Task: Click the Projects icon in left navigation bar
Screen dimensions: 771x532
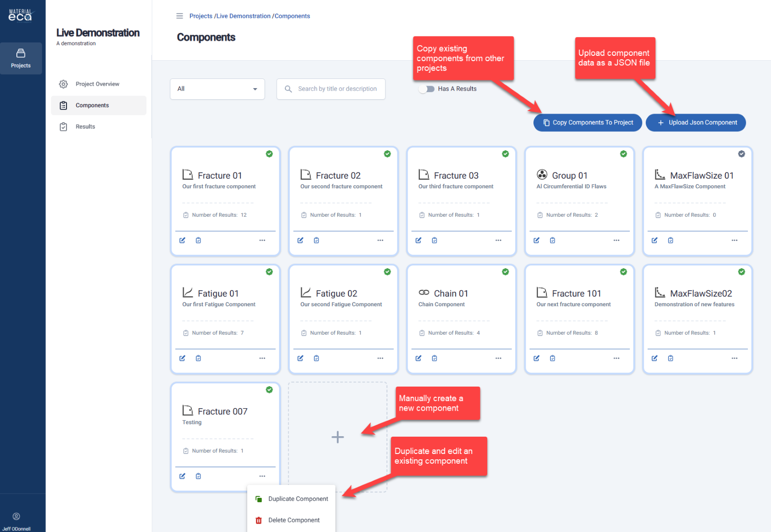Action: coord(21,58)
